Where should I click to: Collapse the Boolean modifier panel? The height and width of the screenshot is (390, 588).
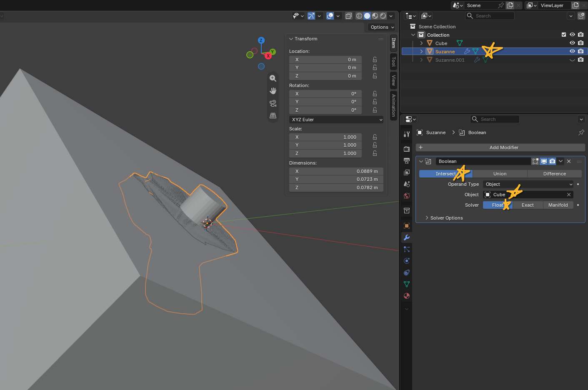coord(421,161)
